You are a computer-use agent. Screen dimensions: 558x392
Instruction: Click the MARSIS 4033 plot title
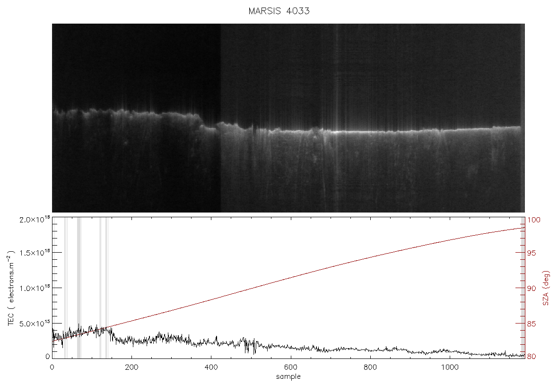pyautogui.click(x=279, y=11)
